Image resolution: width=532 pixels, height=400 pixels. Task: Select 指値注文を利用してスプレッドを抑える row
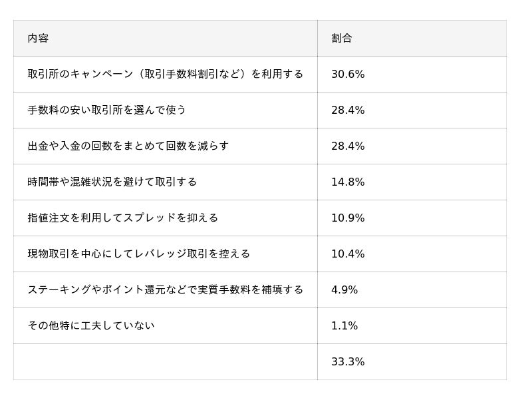tap(122, 218)
